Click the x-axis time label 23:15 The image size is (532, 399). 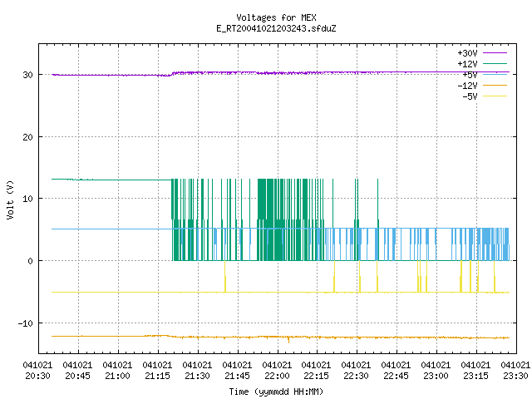[x=475, y=376]
